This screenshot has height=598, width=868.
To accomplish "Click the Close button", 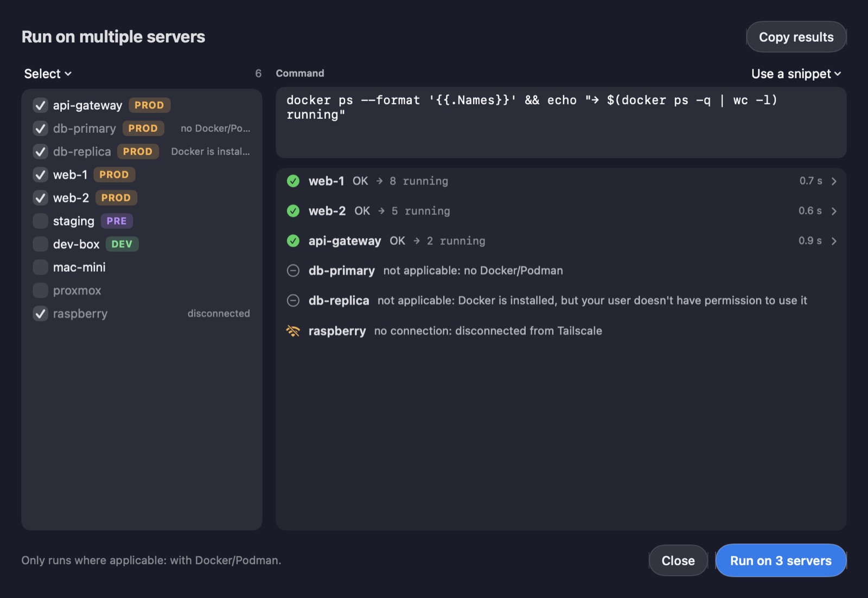I will (x=678, y=561).
